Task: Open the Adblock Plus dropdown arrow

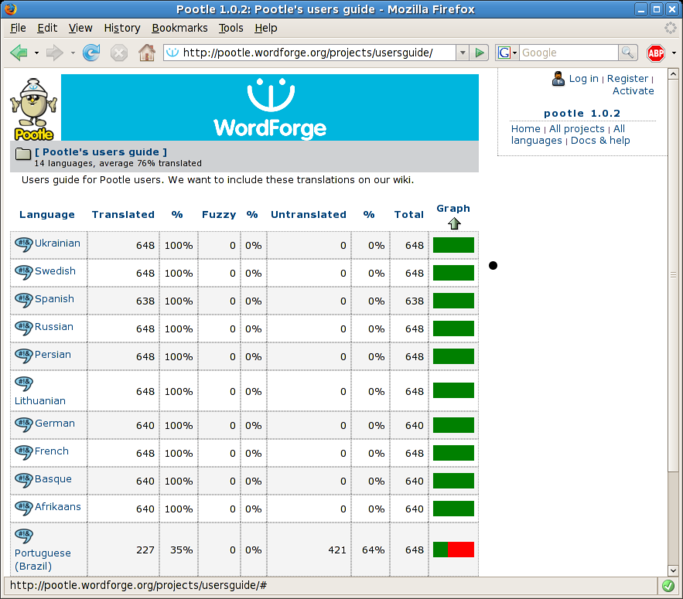Action: pos(674,53)
